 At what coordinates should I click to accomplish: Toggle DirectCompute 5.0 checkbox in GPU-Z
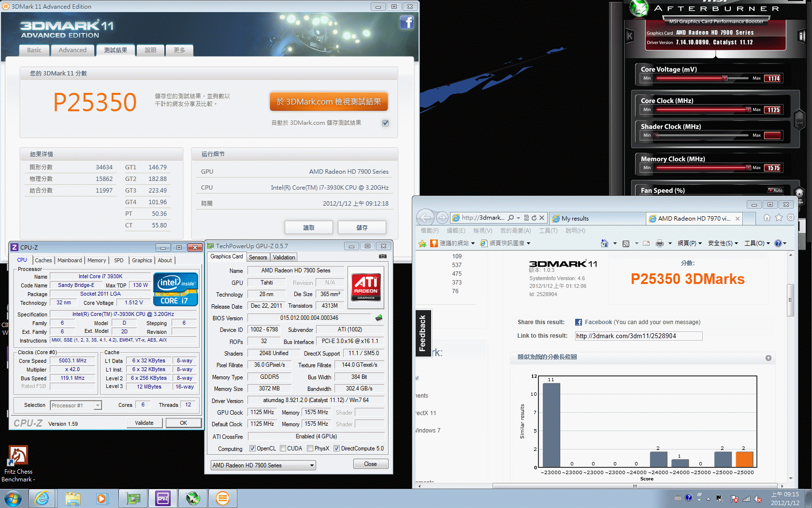pos(337,448)
